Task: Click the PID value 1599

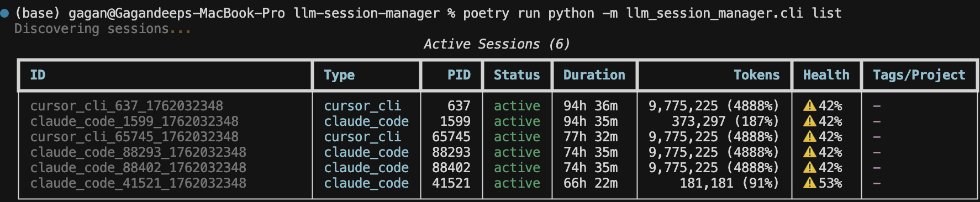Action: [455, 121]
